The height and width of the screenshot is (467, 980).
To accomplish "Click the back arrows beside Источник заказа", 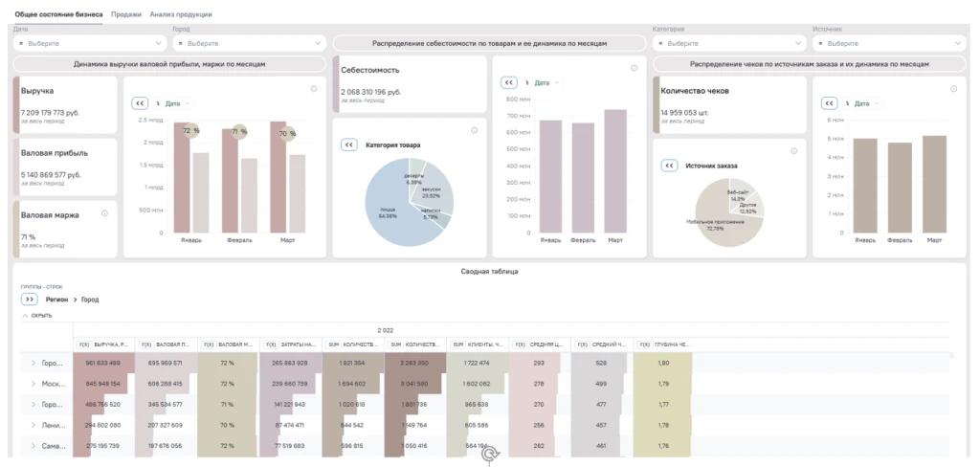I will tap(669, 165).
